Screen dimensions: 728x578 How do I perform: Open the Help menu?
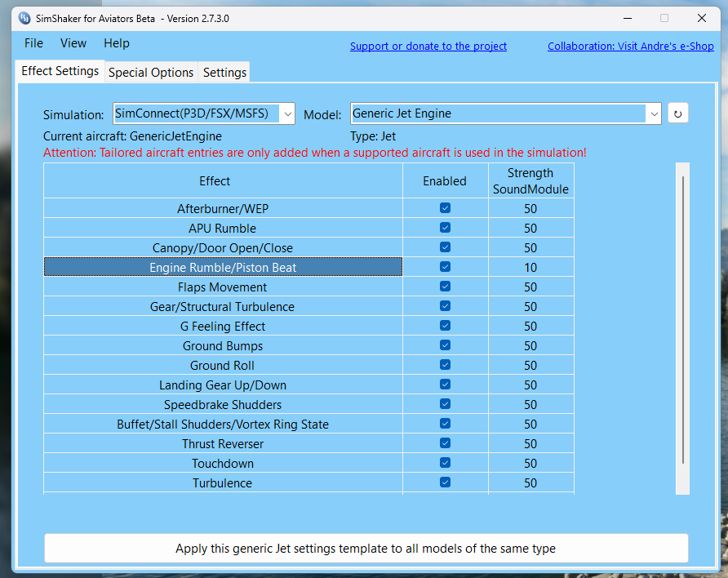pyautogui.click(x=117, y=43)
